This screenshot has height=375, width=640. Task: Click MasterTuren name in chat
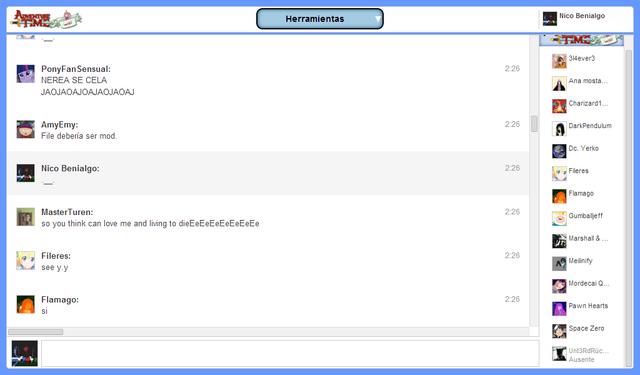coord(67,212)
